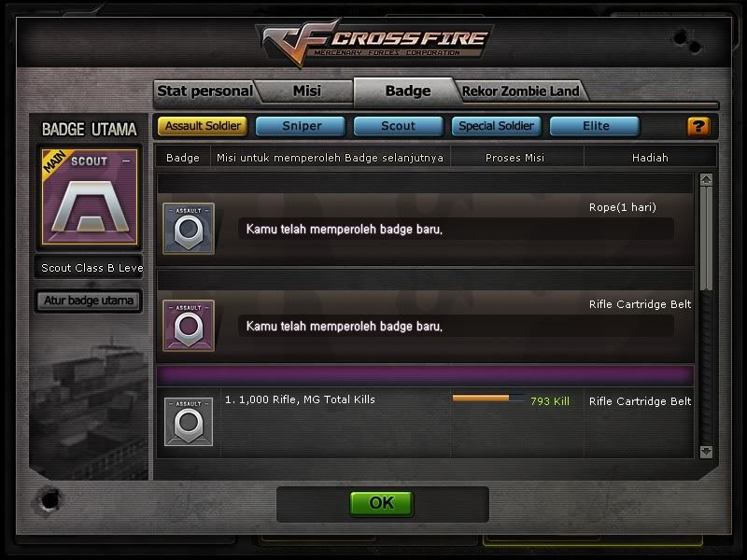Click the scroll up arrow
Viewport: 747px width, 560px height.
[706, 179]
